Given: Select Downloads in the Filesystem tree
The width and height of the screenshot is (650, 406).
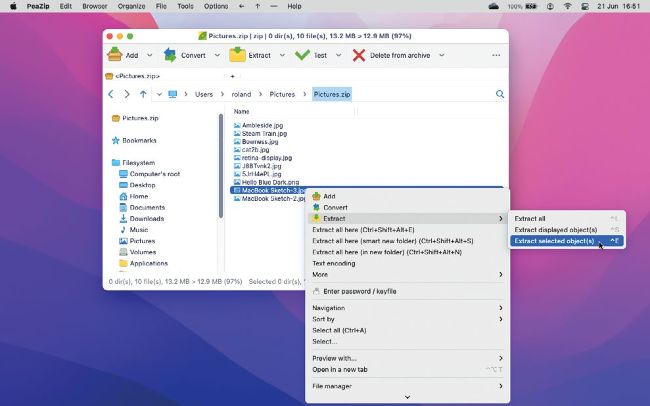Looking at the screenshot, I should (x=147, y=218).
